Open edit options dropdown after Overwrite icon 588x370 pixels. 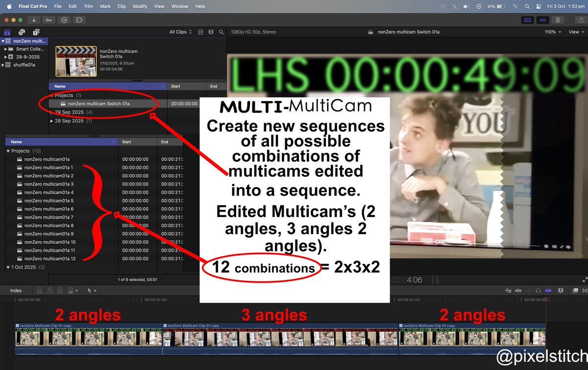click(x=77, y=291)
